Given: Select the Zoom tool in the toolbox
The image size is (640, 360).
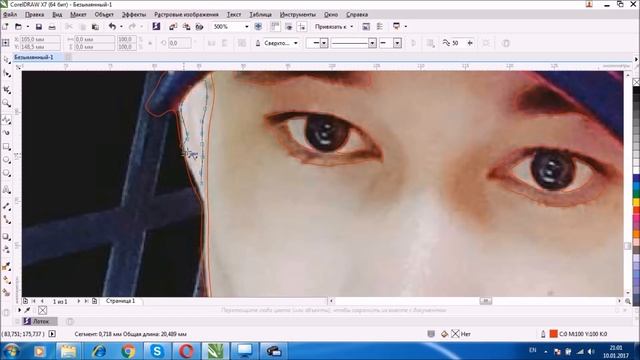Looking at the screenshot, I should coord(6,103).
